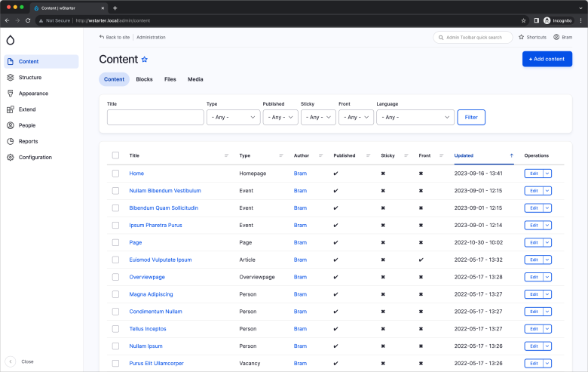588x372 pixels.
Task: Check the Page row checkbox
Action: [115, 242]
